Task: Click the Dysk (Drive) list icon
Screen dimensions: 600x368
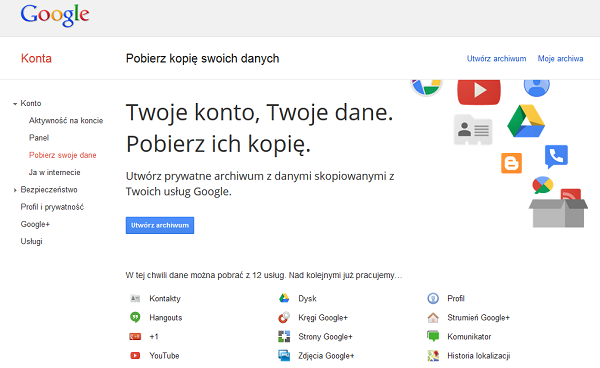Action: (284, 298)
